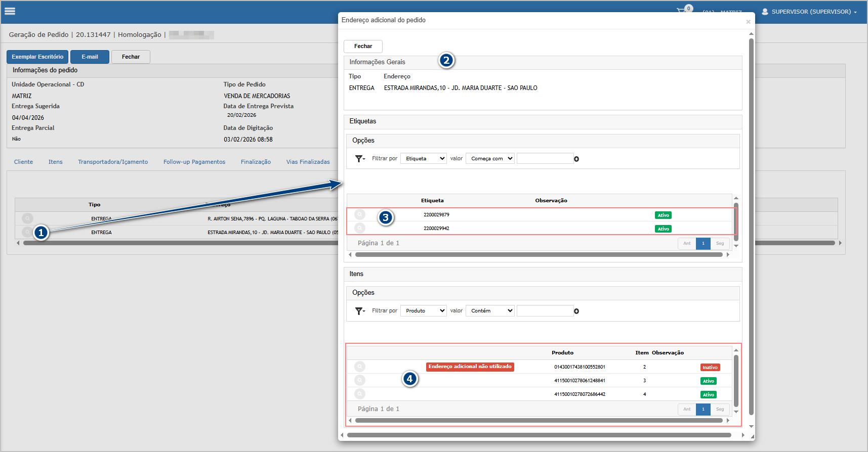Viewport: 868px width, 452px height.
Task: Open the 'Começa com' operator dropdown
Action: (x=490, y=159)
